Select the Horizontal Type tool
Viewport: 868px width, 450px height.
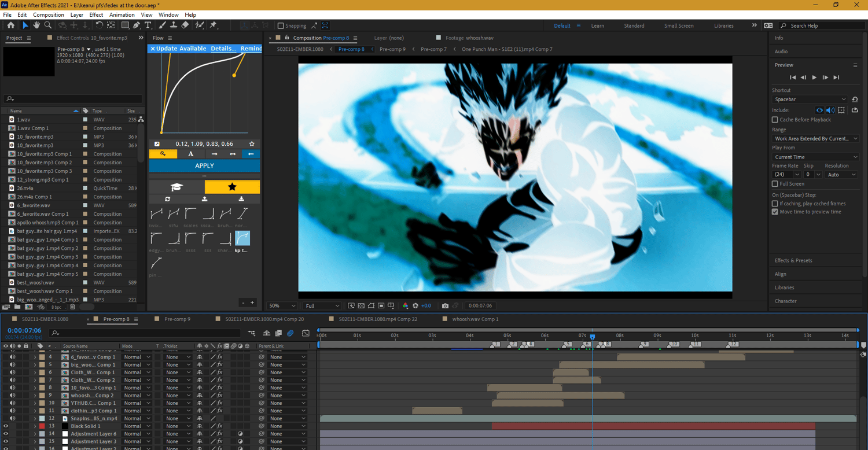148,25
